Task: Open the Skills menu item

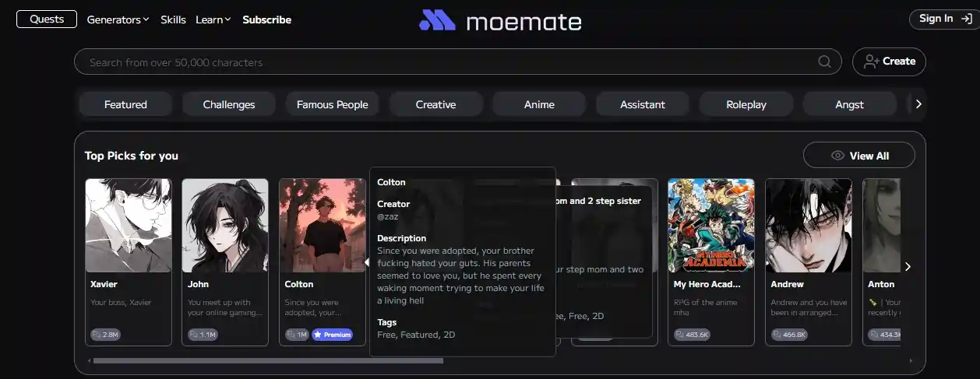Action: [x=173, y=19]
